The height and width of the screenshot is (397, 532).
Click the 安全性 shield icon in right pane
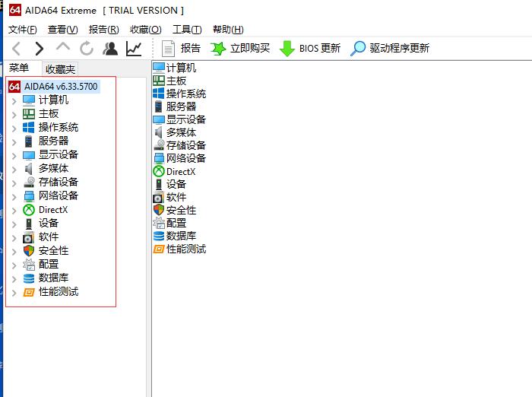pyautogui.click(x=158, y=210)
